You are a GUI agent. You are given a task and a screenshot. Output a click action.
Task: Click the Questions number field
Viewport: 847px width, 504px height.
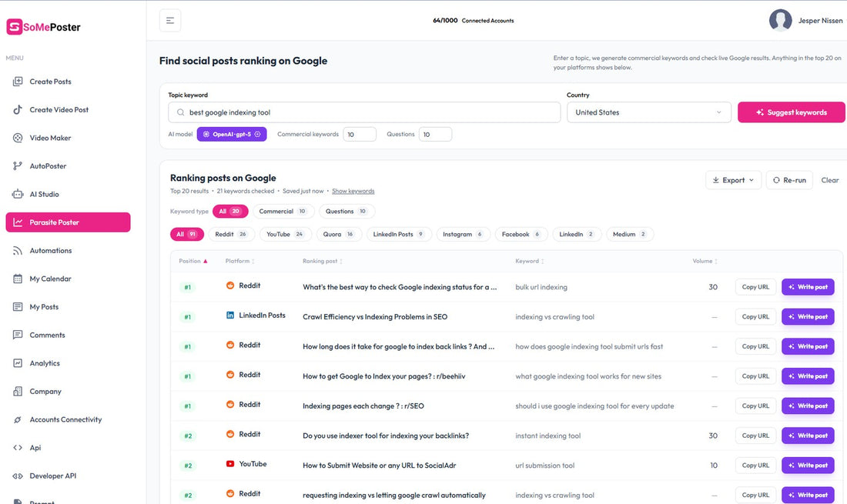point(435,135)
